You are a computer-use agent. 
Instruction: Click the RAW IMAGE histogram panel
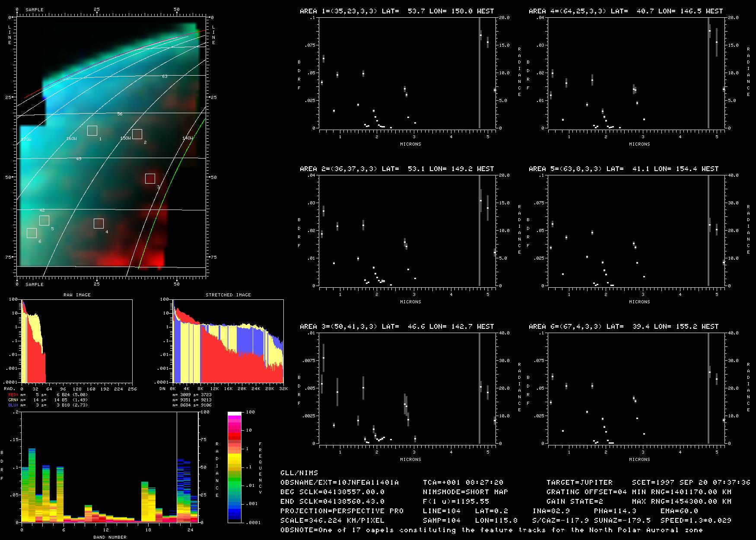(x=77, y=341)
